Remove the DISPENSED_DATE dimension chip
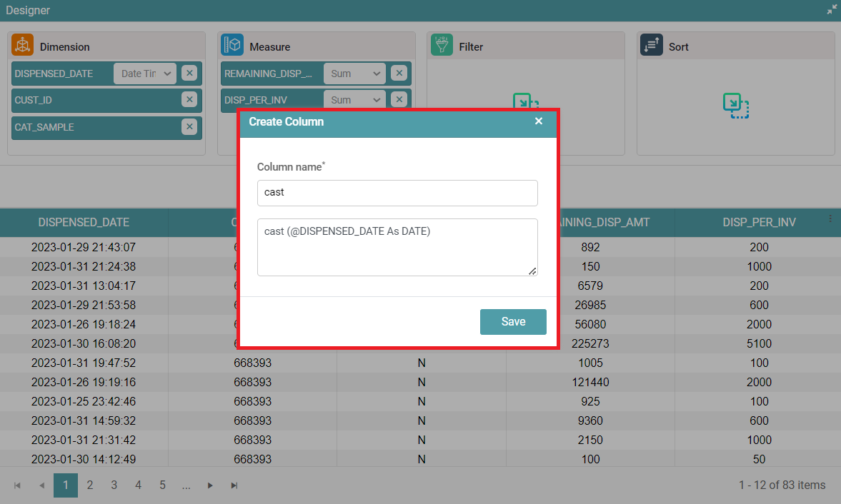The height and width of the screenshot is (504, 841). tap(189, 73)
